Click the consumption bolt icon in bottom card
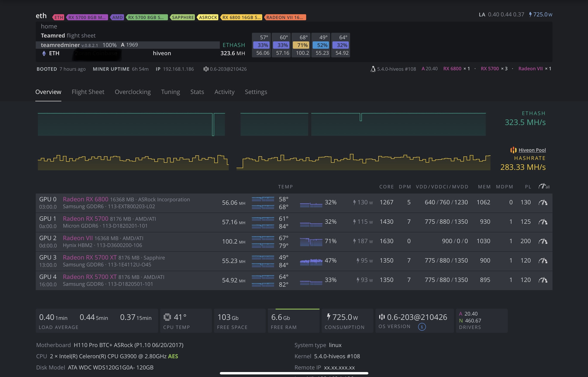Viewport: 588px width, 377px height. tap(329, 317)
